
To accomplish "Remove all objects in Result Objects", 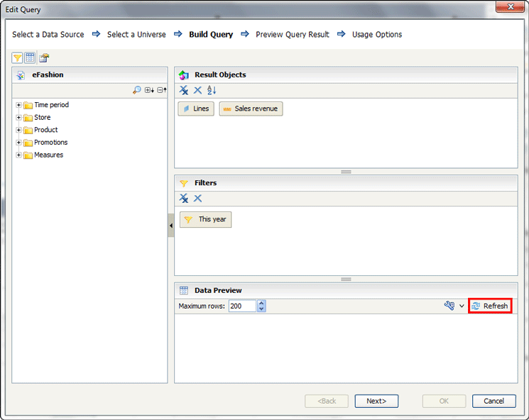I will [x=184, y=90].
